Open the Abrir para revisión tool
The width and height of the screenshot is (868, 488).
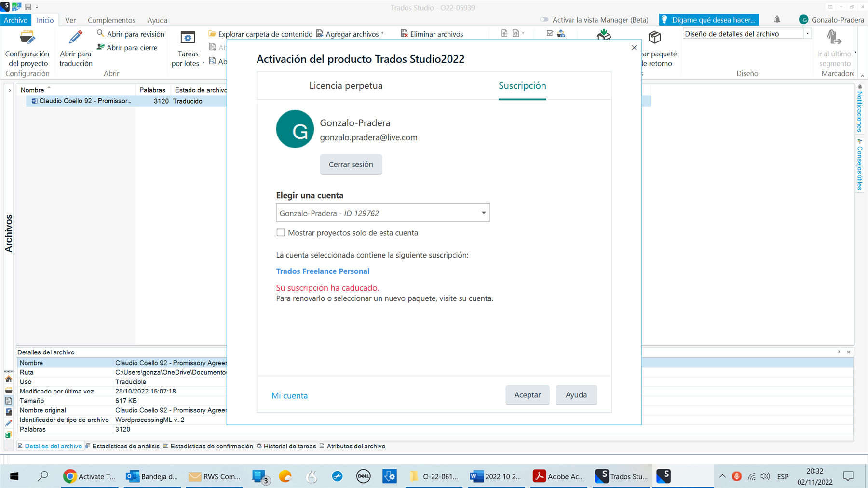click(x=130, y=34)
